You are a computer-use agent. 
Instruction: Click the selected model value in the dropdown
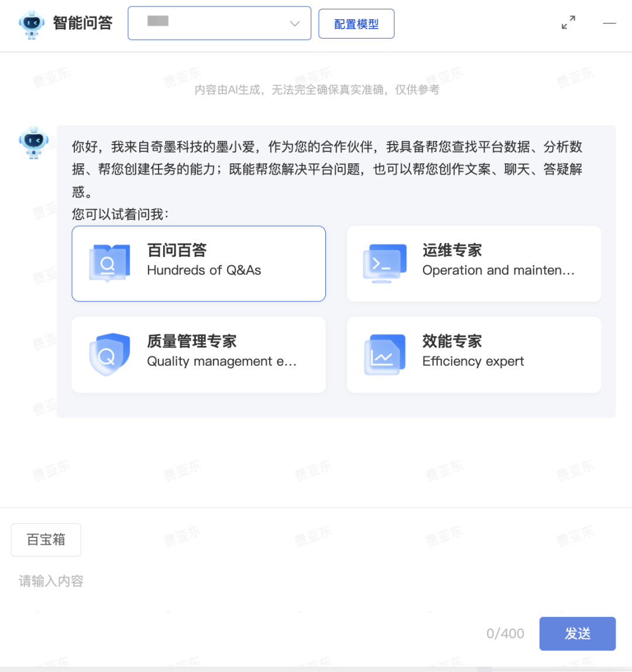[x=157, y=21]
